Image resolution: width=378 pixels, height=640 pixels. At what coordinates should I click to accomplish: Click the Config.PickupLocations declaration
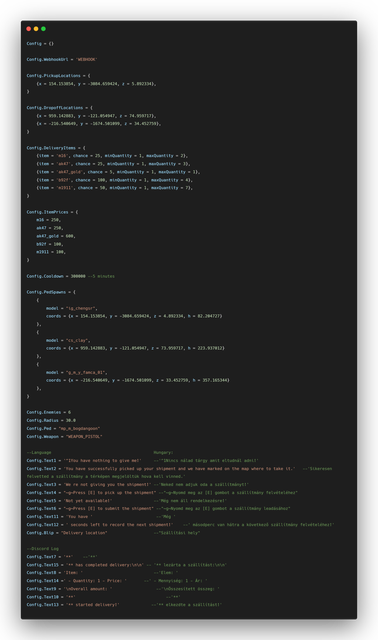[x=58, y=76]
